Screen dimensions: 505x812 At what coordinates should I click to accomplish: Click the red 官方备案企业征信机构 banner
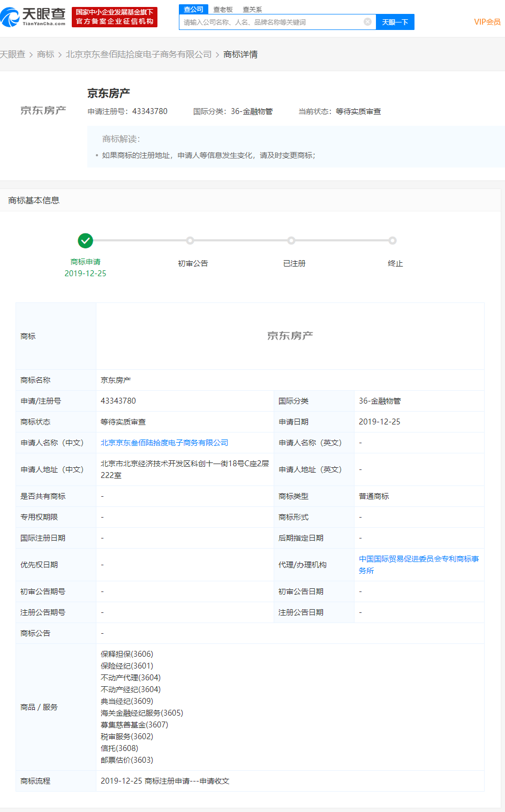click(115, 17)
